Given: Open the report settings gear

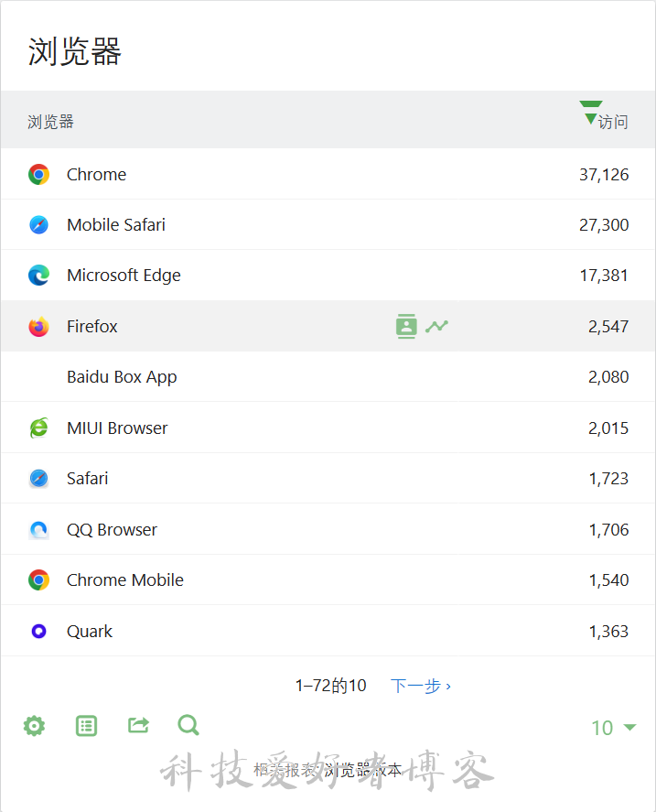Looking at the screenshot, I should coord(34,726).
